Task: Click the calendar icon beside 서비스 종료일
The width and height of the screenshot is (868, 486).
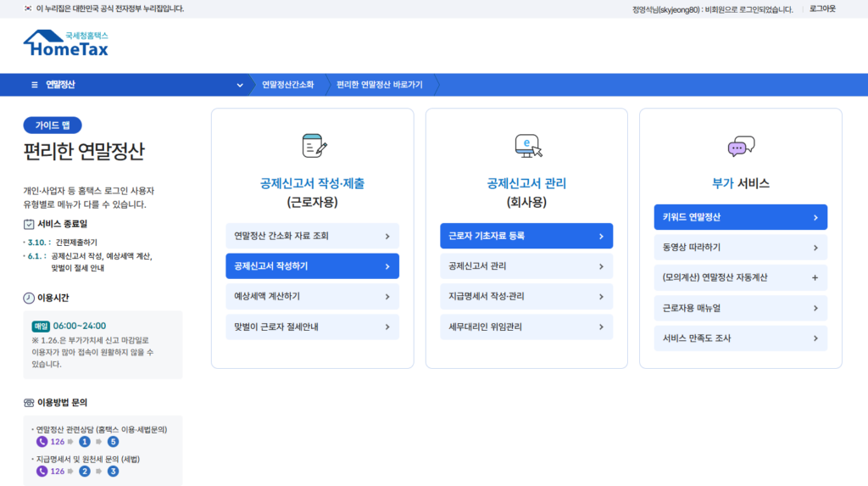Action: [29, 224]
